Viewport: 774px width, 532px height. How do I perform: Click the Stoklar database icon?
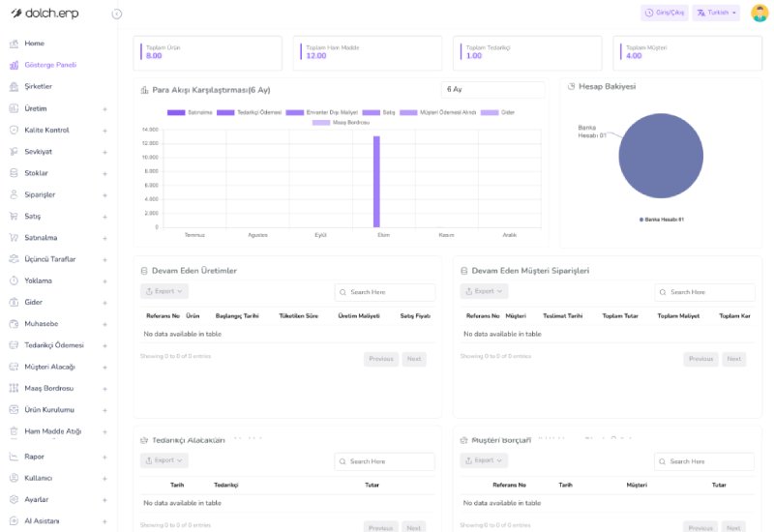click(15, 173)
